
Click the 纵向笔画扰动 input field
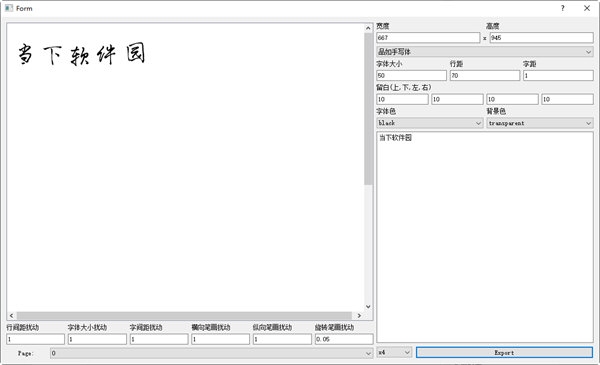(x=282, y=339)
